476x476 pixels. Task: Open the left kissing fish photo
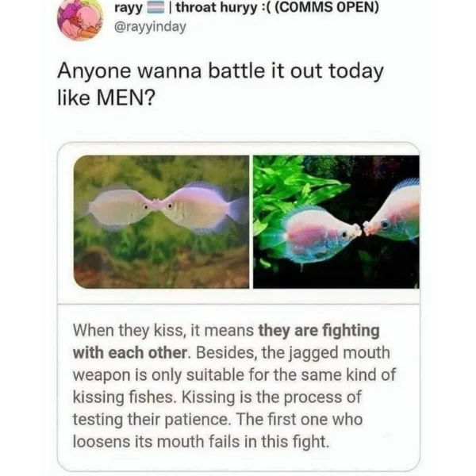coord(161,221)
